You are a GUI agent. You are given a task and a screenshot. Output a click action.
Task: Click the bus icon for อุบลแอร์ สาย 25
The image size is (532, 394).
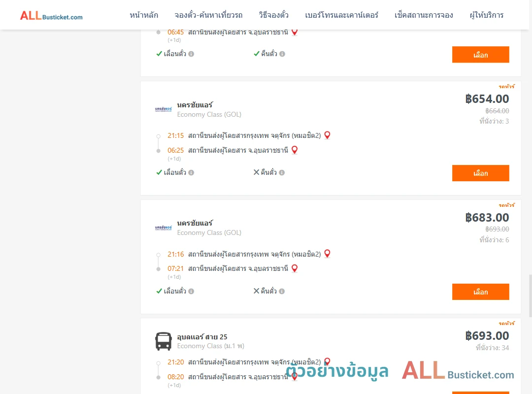coord(163,341)
